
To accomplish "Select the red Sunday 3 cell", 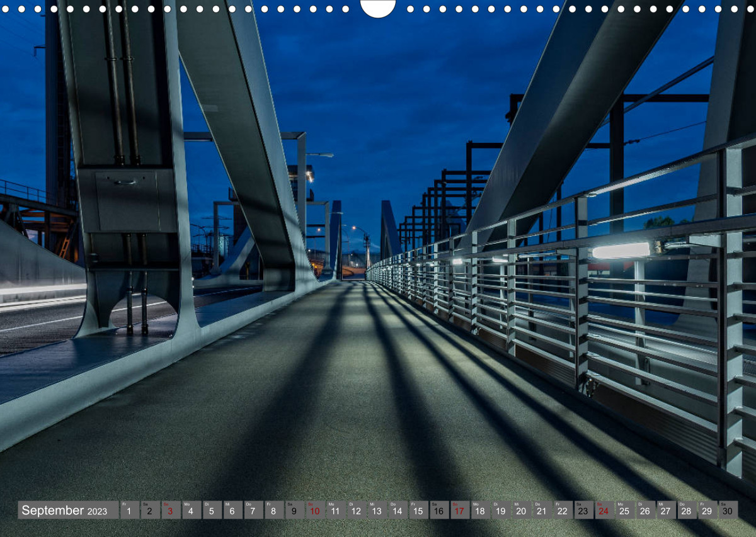I will click(x=171, y=510).
